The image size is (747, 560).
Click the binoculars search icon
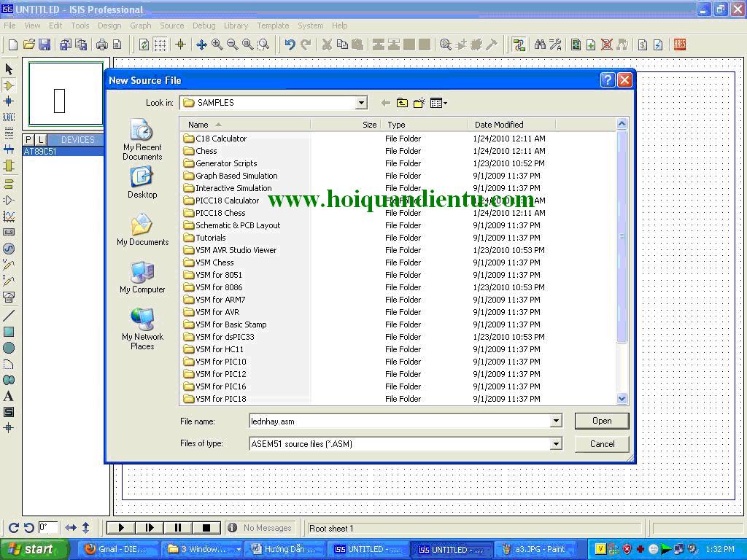(x=540, y=44)
